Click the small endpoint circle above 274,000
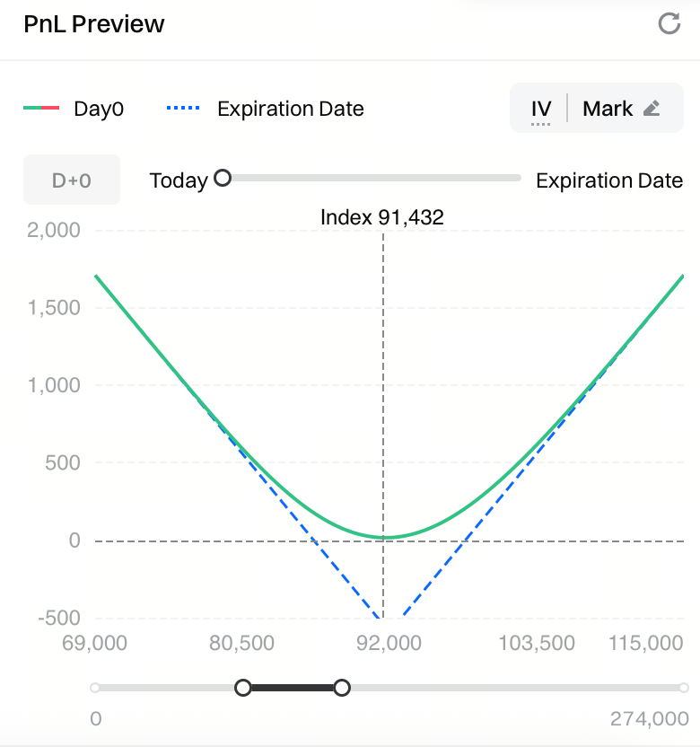The height and width of the screenshot is (747, 700). tap(683, 688)
